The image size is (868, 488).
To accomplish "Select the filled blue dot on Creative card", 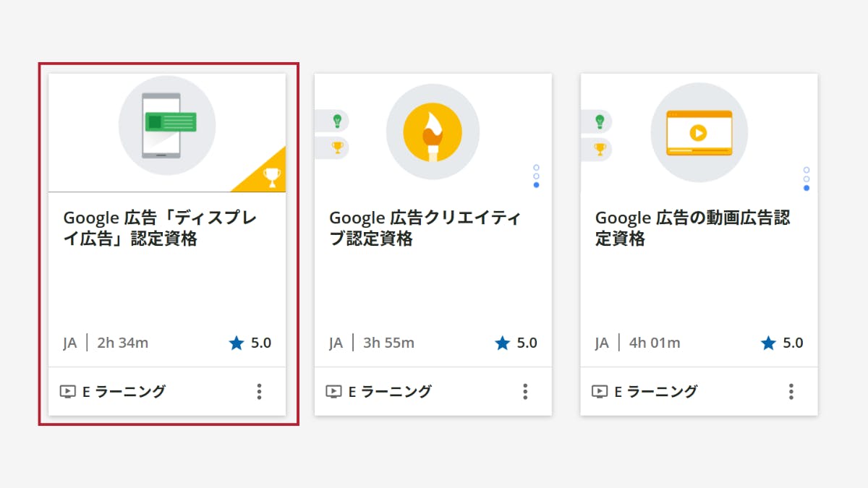I will 536,185.
